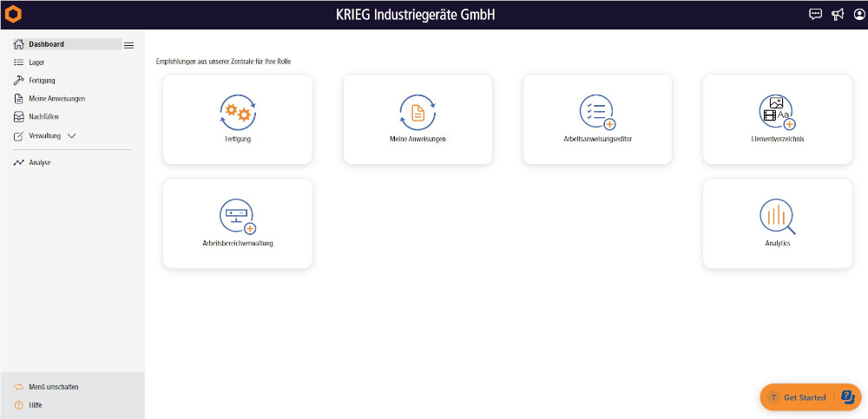Collapse sidebar using the hamburger menu icon

(x=128, y=45)
